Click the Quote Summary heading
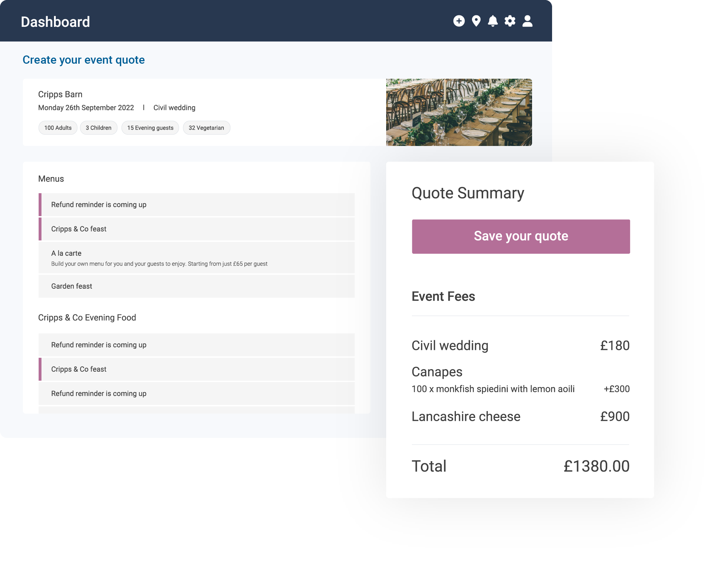Viewport: 728px width, 571px height. (468, 193)
